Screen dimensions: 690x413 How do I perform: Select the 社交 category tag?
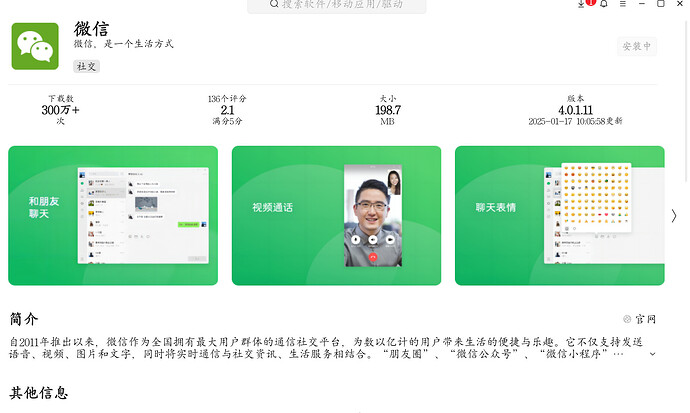(87, 67)
